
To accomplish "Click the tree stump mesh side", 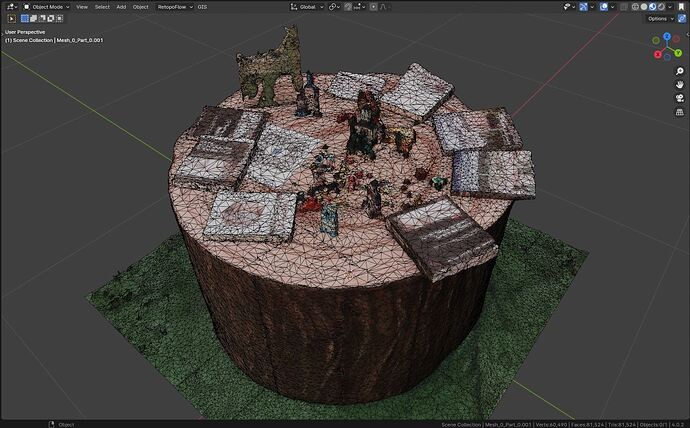I will pos(339,339).
